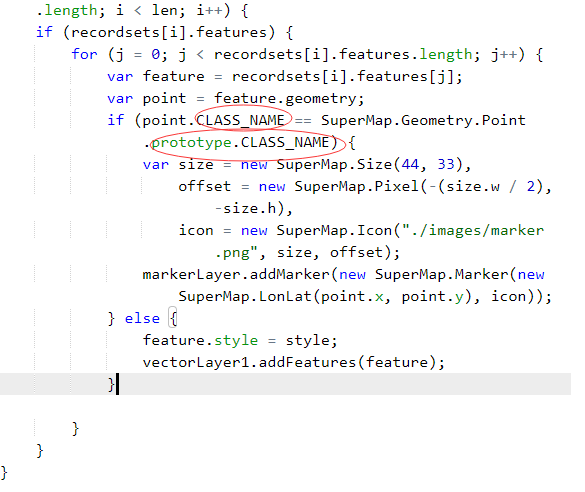585x492 pixels.
Task: Click the 'for' keyword in inner loop
Action: [x=84, y=54]
